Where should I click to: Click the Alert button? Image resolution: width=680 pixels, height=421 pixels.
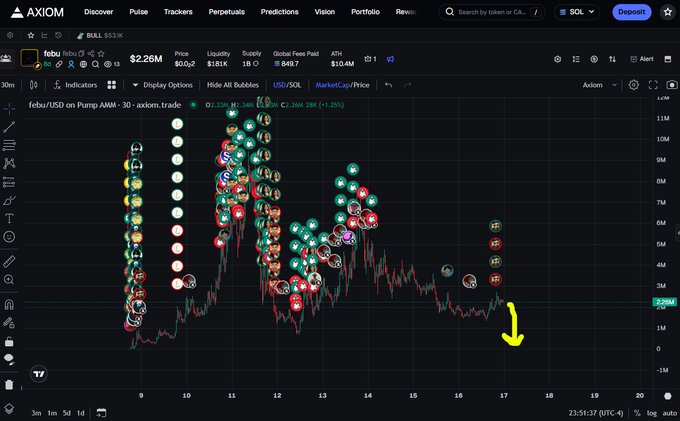point(642,59)
